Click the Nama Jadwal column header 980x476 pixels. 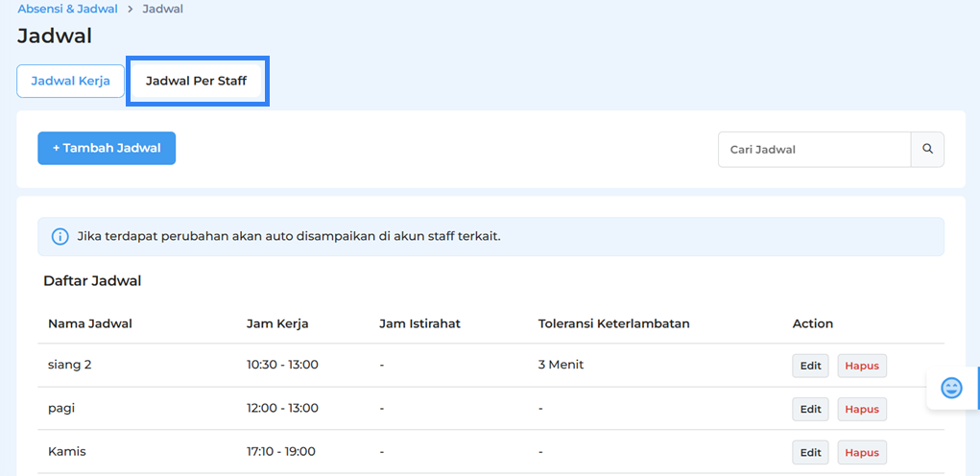click(90, 323)
